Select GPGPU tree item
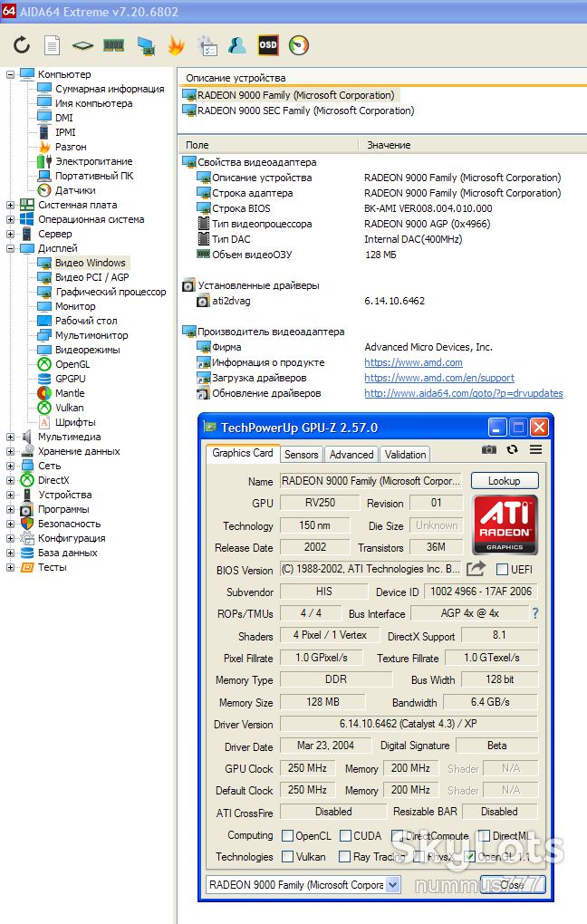587x924 pixels. [70, 379]
